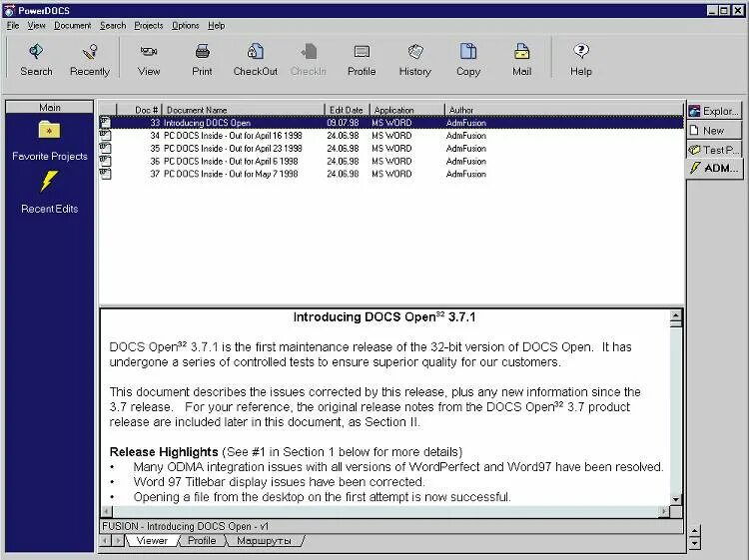Click document icon on row 35
Viewport: 749px width, 560px height.
105,149
